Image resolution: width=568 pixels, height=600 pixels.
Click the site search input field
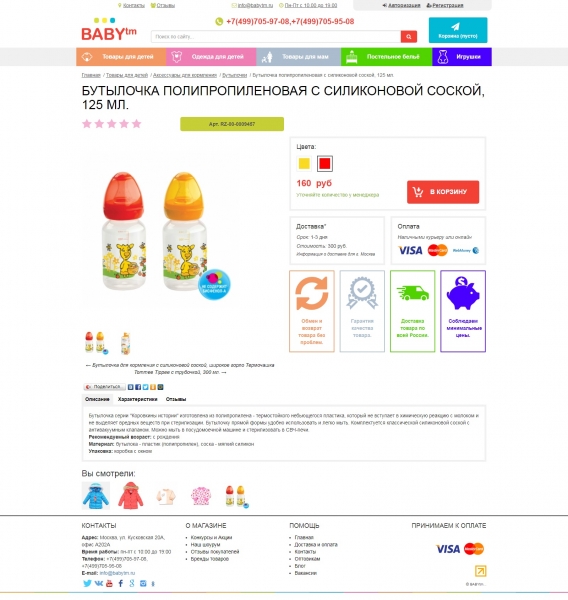click(x=276, y=36)
